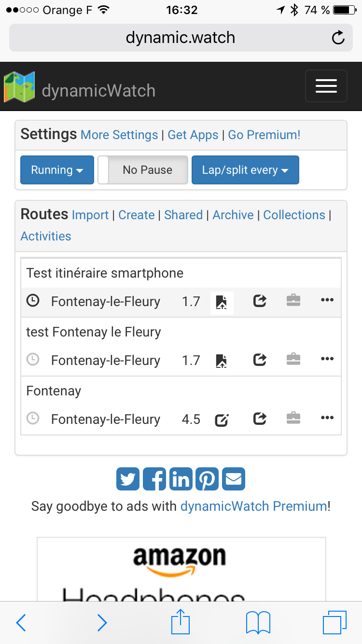This screenshot has width=362, height=644.
Task: Open more options for test Fontenay le Fleury
Action: coord(327,359)
